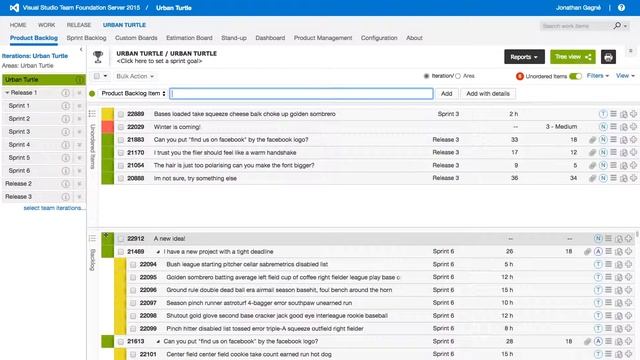This screenshot has height=360, width=640.
Task: Click the Backlog section list grip icon
Action: click(x=92, y=238)
